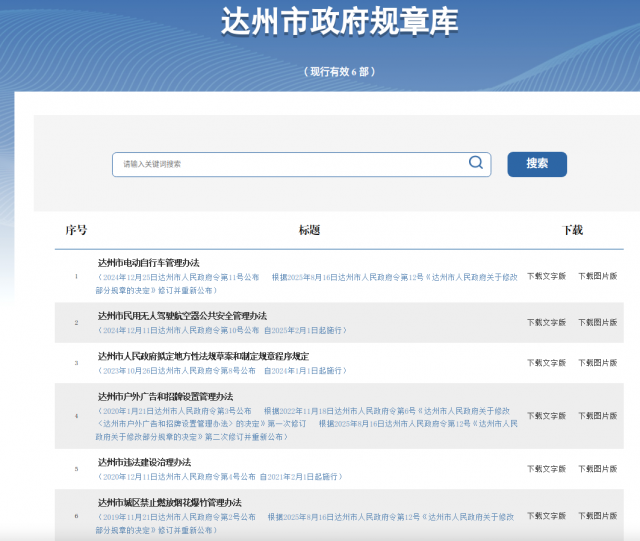Download text version of 民用无人驾驶航空器 regulation
The width and height of the screenshot is (640, 541).
point(546,322)
